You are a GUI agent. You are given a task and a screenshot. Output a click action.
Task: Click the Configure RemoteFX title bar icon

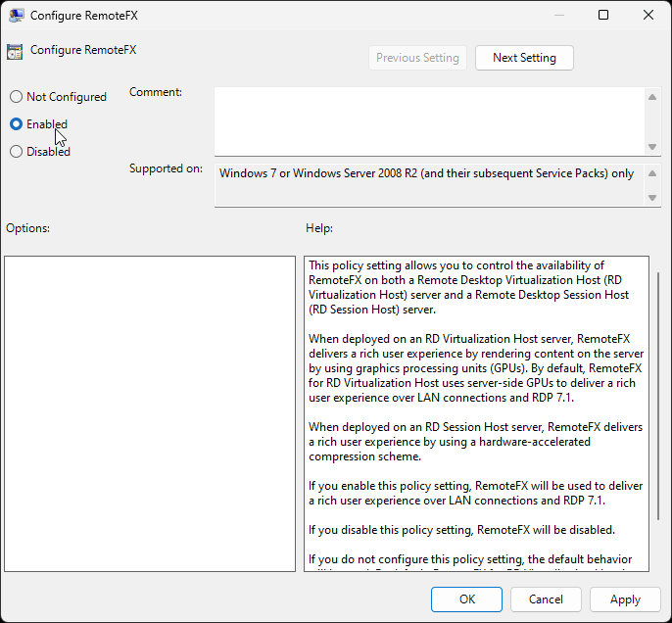pos(16,15)
